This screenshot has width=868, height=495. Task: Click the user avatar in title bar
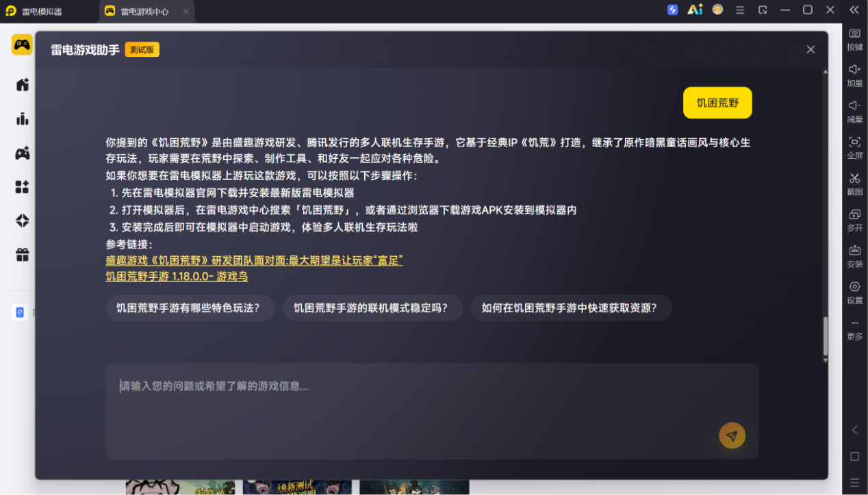(717, 10)
